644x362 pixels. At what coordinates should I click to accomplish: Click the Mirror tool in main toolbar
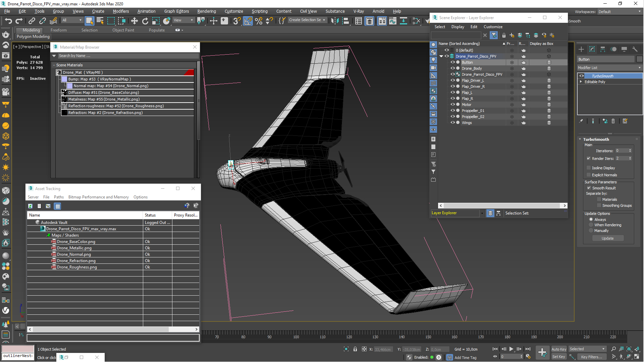click(x=334, y=21)
